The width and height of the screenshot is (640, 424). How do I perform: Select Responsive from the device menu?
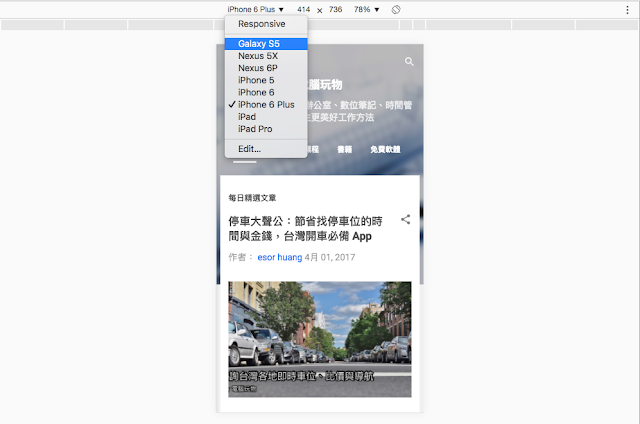266,24
